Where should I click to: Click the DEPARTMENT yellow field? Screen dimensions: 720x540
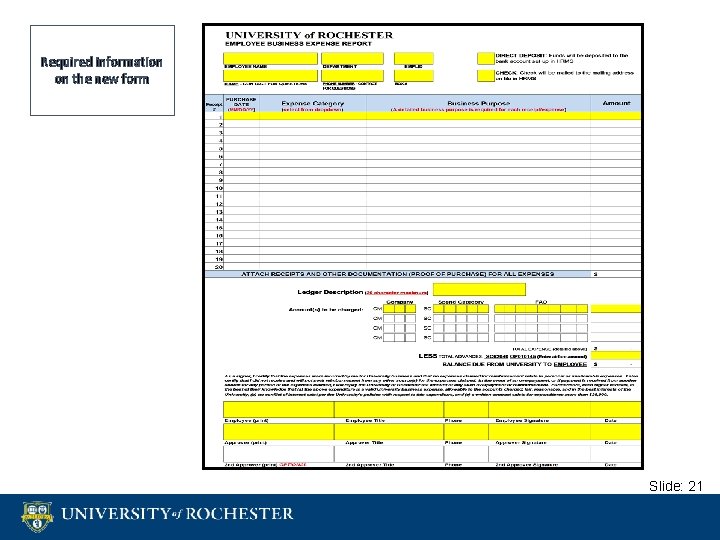coord(352,58)
